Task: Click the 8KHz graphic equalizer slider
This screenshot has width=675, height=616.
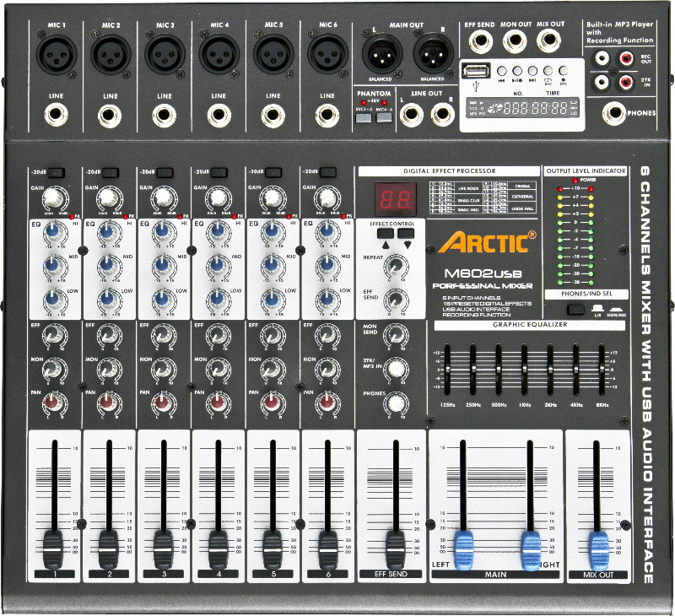Action: click(x=602, y=370)
